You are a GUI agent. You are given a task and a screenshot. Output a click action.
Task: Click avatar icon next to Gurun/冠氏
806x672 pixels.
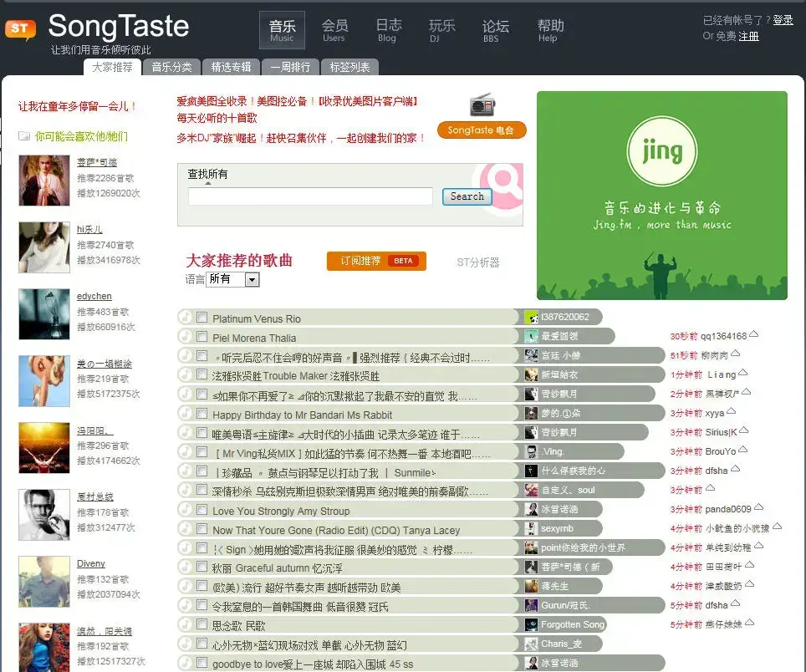point(531,605)
